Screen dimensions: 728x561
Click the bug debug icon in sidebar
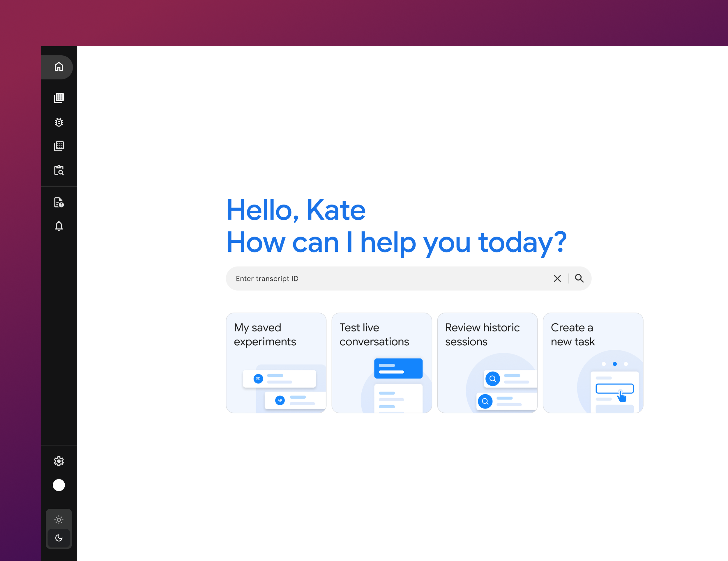click(59, 122)
